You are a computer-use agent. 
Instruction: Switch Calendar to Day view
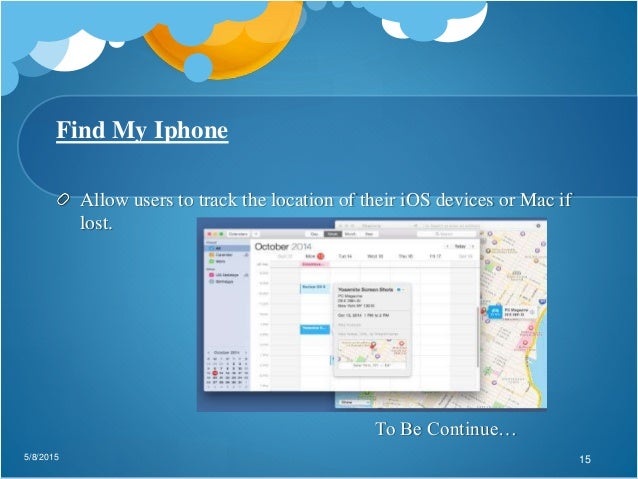click(x=315, y=234)
